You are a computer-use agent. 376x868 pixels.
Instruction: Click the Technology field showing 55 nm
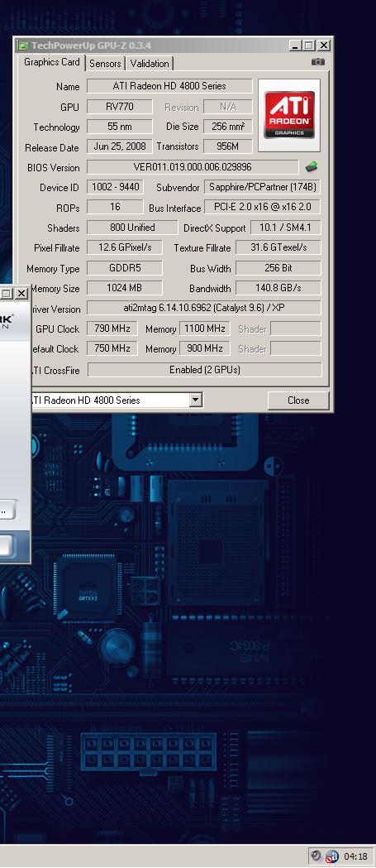(120, 127)
